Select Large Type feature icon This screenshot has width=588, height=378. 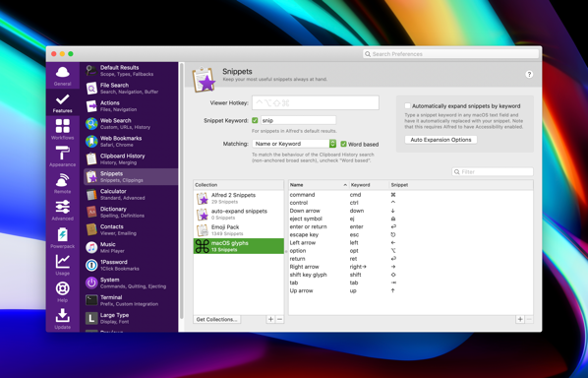tap(91, 318)
